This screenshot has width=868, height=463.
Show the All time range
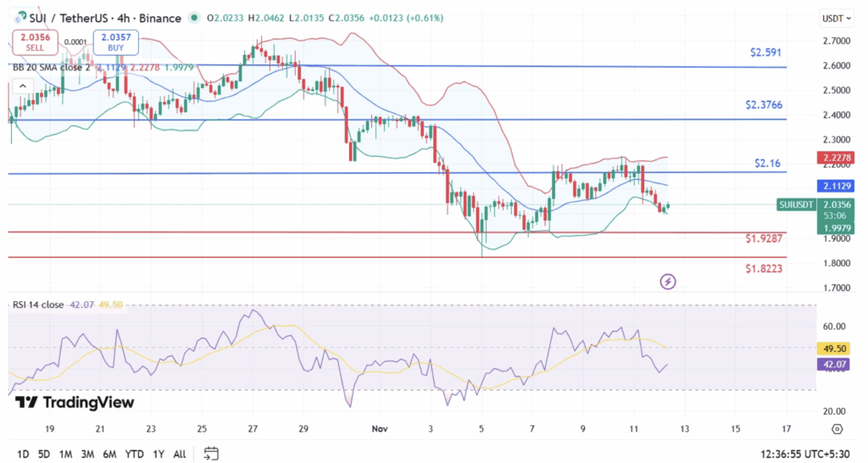[x=181, y=452]
